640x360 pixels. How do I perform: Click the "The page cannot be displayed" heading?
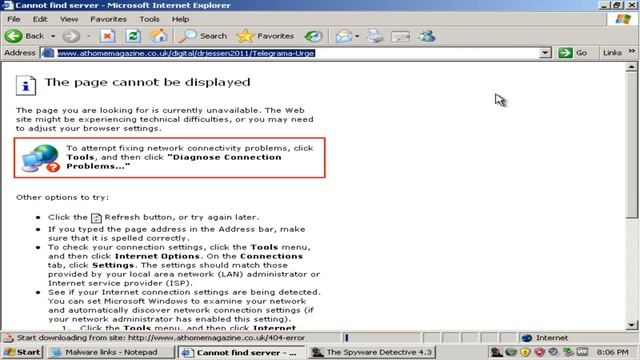[147, 82]
